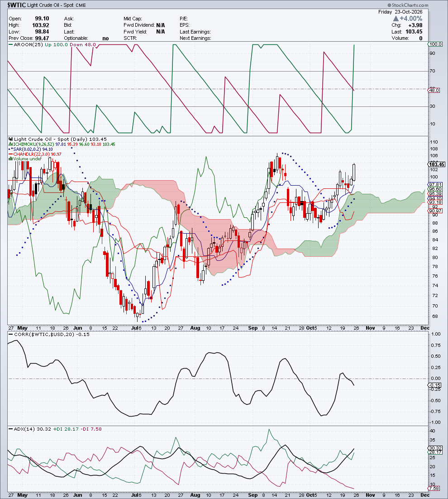This screenshot has width=448, height=499.
Task: Click the StockCharts.com copyright label
Action: click(408, 5)
